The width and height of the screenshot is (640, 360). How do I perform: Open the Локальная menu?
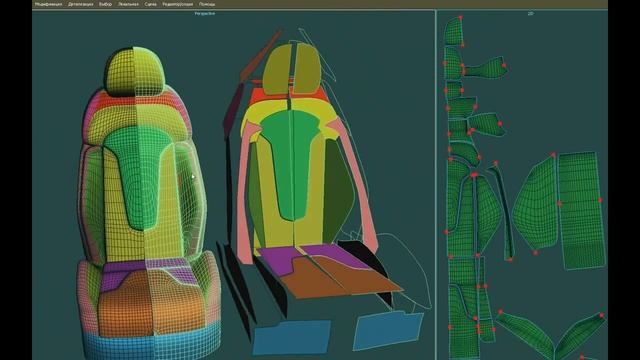pyautogui.click(x=128, y=4)
